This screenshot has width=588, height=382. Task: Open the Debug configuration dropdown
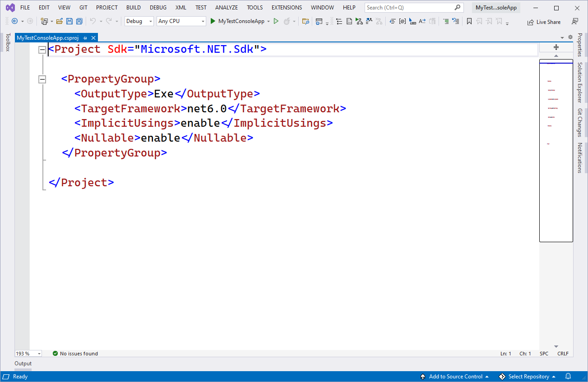[139, 21]
